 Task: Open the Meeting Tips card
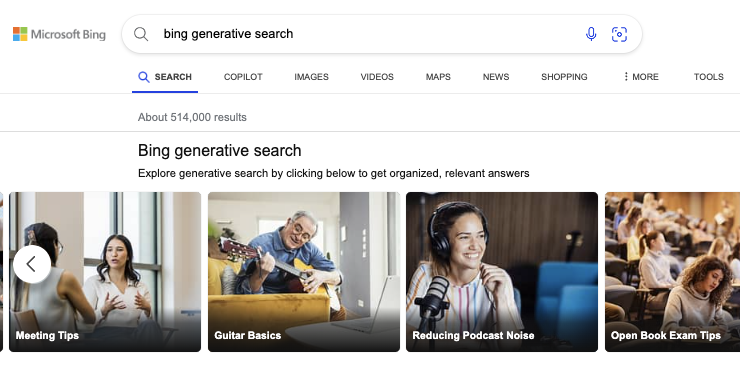point(105,271)
